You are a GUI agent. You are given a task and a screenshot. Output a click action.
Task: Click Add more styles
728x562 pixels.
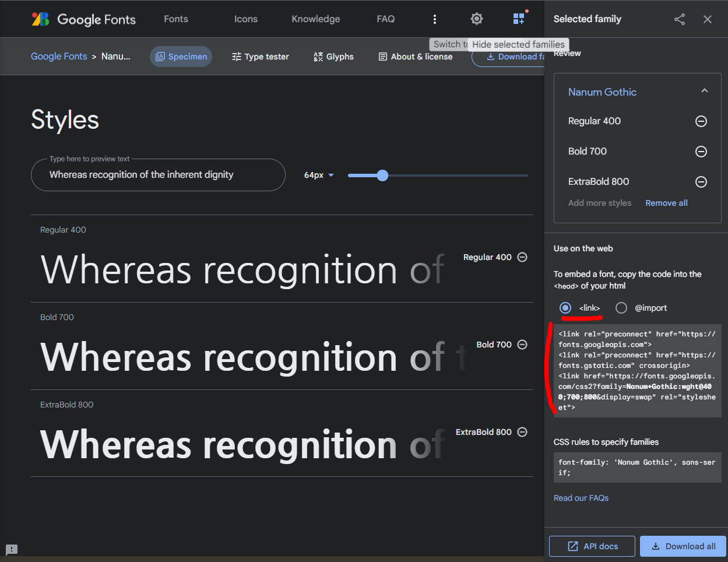(600, 203)
